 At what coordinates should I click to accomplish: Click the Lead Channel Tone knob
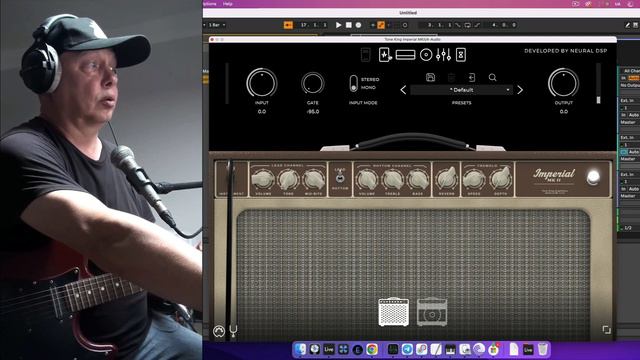pyautogui.click(x=288, y=179)
